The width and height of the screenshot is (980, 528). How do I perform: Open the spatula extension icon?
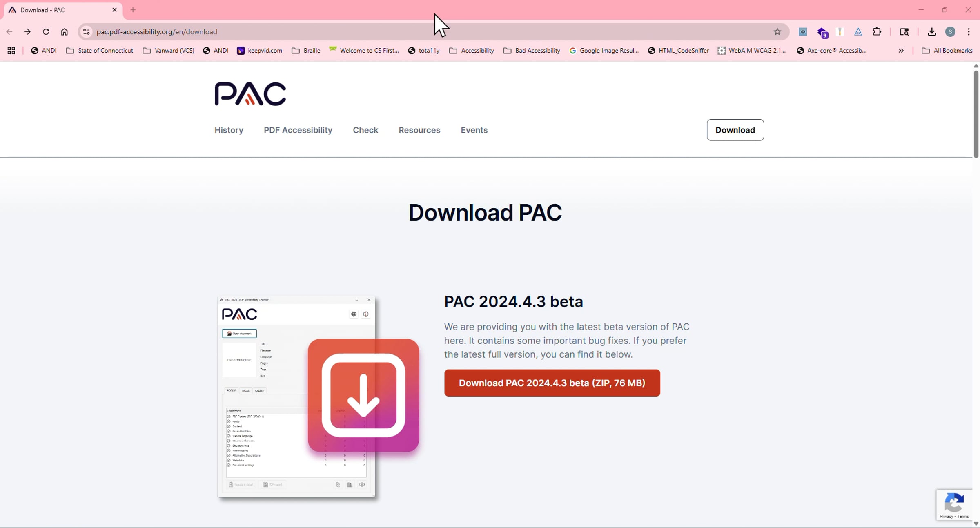(x=840, y=32)
